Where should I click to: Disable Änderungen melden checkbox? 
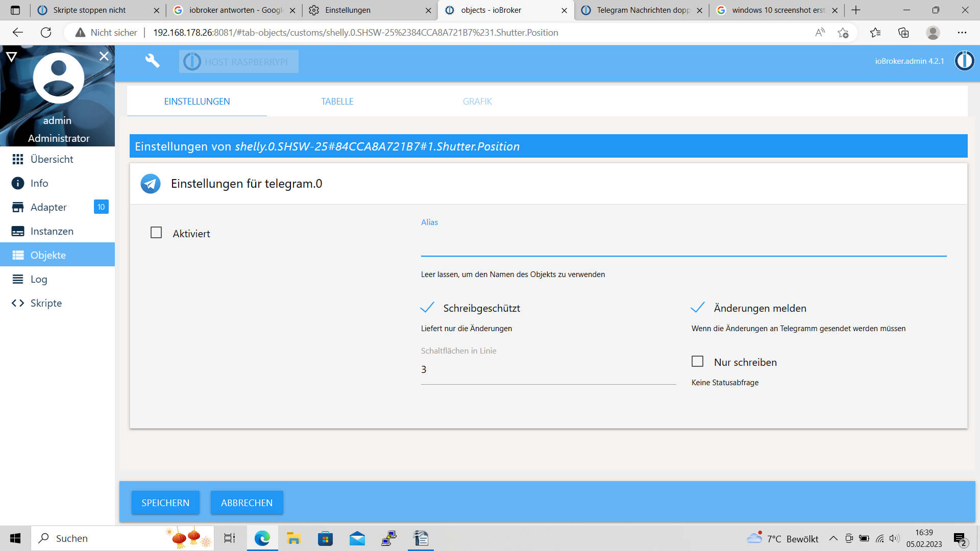point(698,308)
